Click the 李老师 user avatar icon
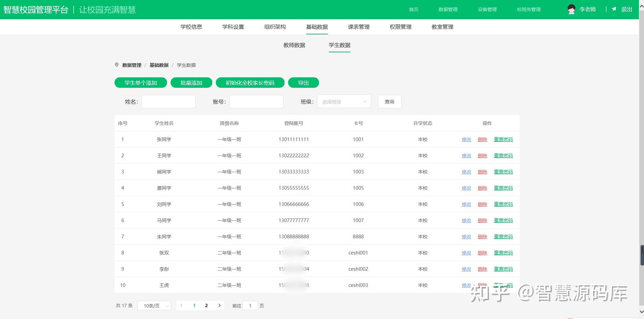 [x=571, y=9]
